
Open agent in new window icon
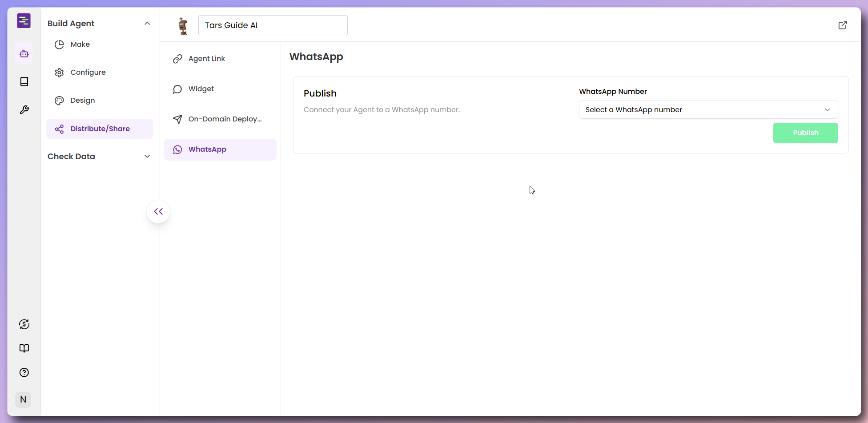(x=843, y=25)
